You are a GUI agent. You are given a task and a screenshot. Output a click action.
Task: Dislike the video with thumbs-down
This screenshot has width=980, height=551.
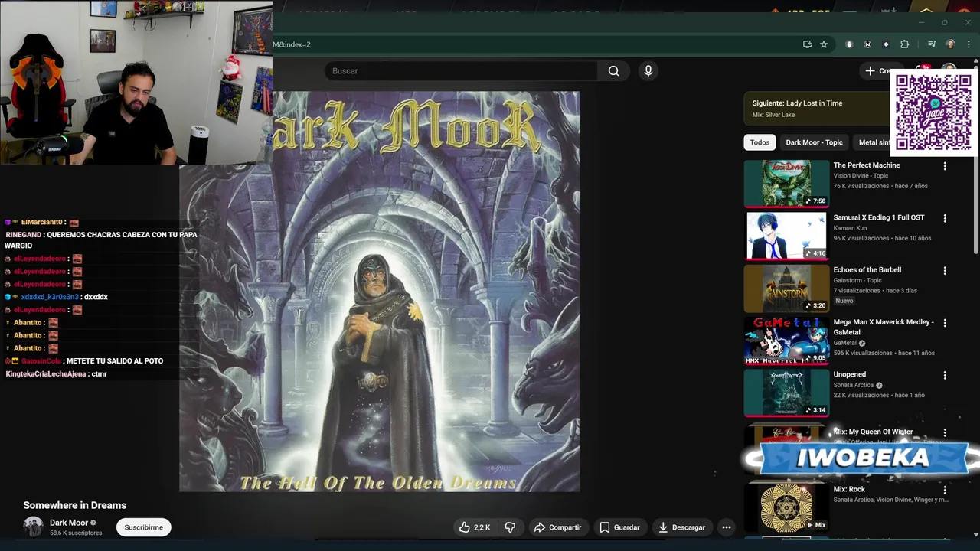[510, 527]
